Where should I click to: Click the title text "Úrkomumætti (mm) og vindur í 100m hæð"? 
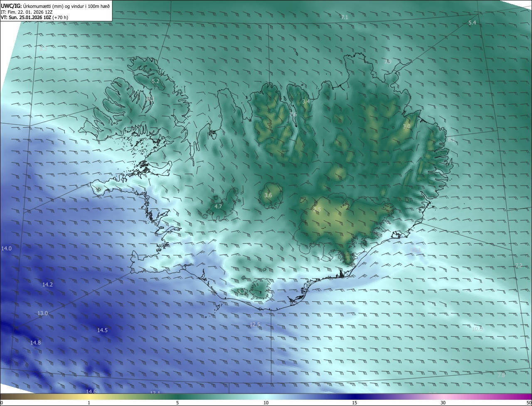67,5
